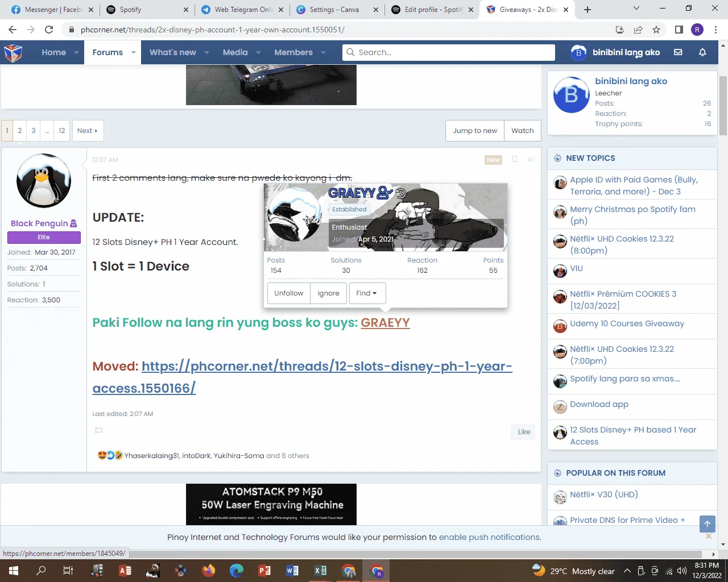
Task: Click the Ignore button
Action: [328, 293]
